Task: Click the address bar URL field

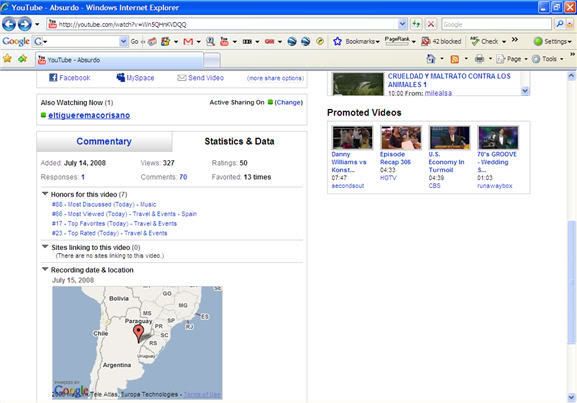Action: click(223, 25)
